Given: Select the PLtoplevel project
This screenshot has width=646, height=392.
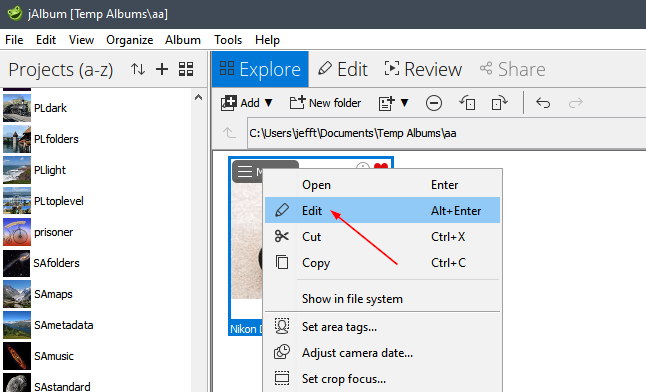Looking at the screenshot, I should point(59,201).
